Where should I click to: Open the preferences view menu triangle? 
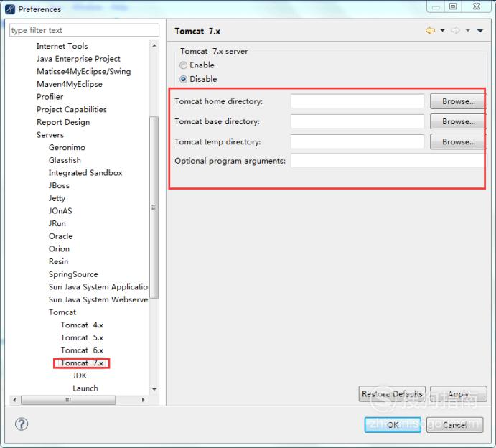tap(480, 31)
